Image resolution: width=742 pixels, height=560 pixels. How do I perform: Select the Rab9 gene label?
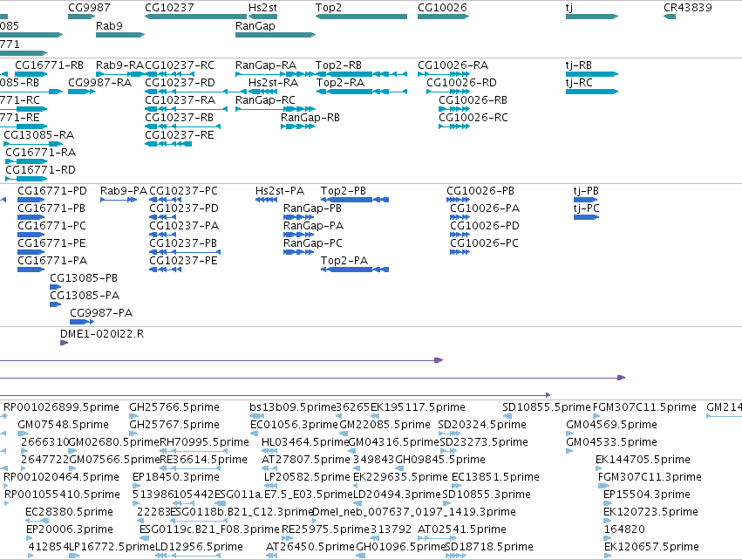[109, 25]
